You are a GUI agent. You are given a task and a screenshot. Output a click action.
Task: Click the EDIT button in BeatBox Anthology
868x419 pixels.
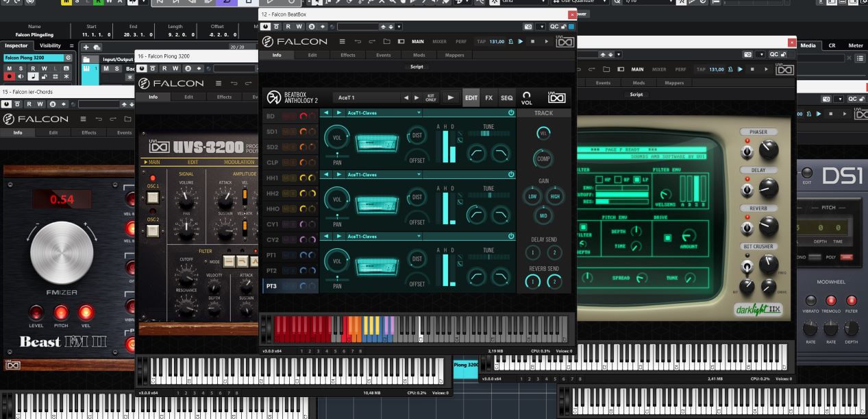pyautogui.click(x=471, y=97)
